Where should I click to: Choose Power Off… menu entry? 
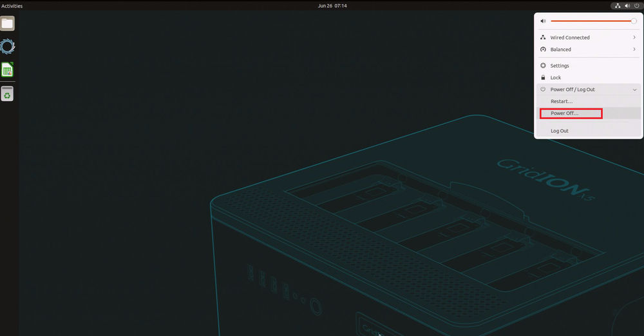564,113
